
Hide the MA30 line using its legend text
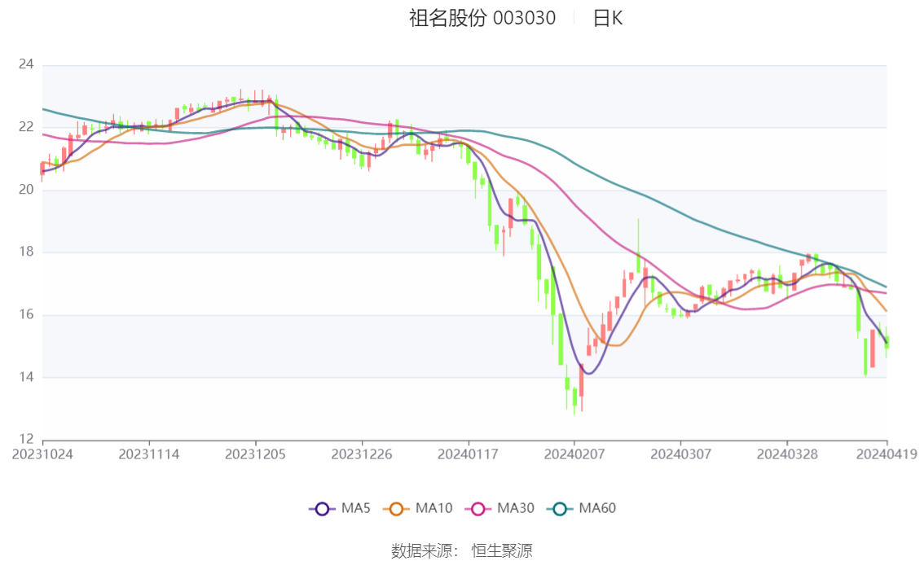click(515, 509)
